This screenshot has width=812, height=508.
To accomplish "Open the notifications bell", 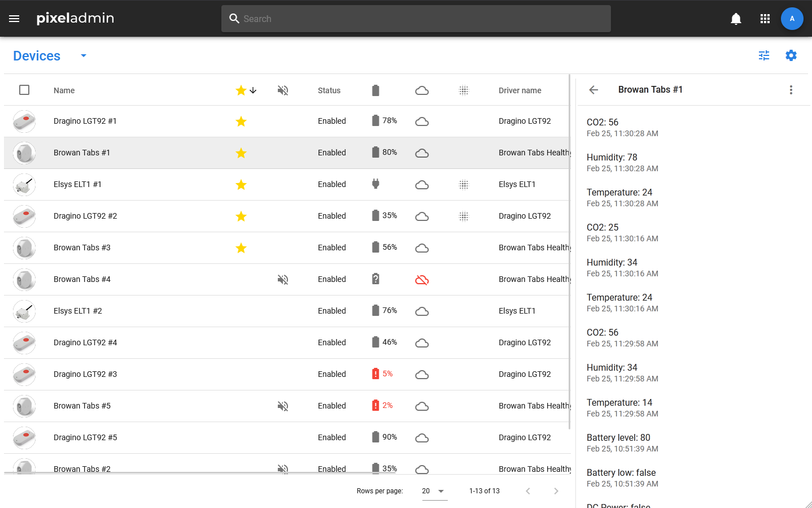I will 736,19.
